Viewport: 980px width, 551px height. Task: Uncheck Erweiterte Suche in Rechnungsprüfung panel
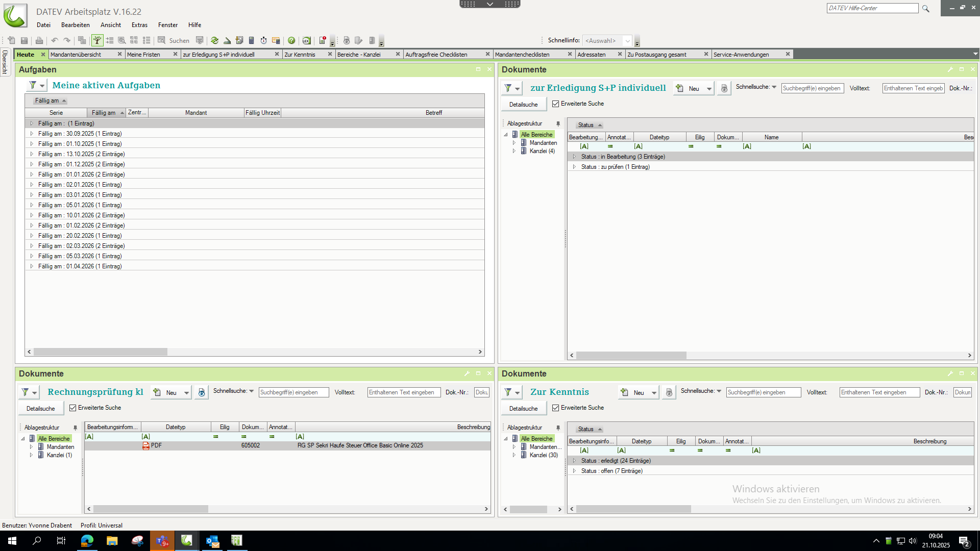[x=73, y=408]
